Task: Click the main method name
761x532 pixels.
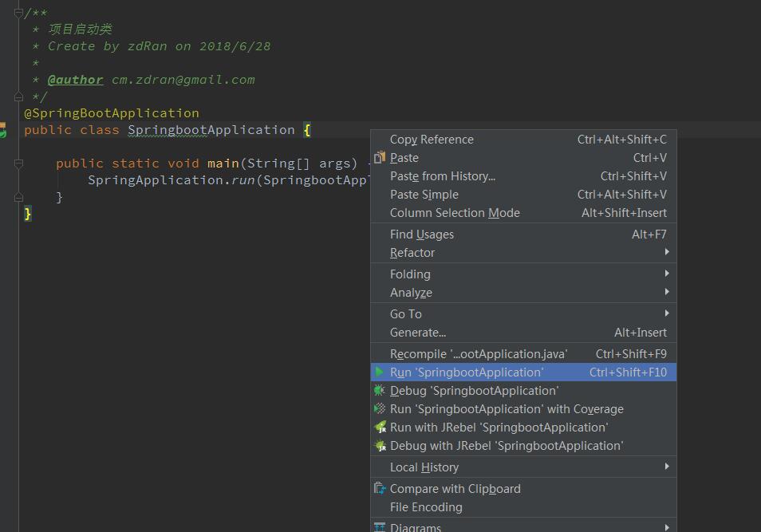Action: point(223,164)
